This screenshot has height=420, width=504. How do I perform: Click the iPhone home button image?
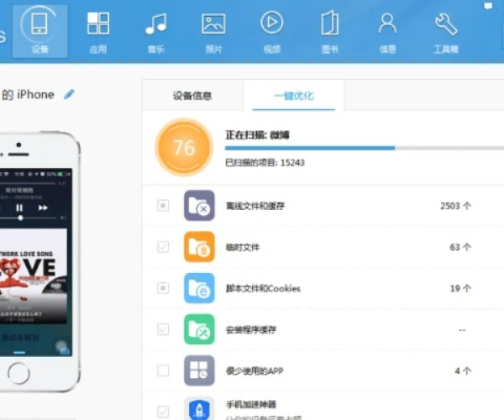pyautogui.click(x=18, y=374)
